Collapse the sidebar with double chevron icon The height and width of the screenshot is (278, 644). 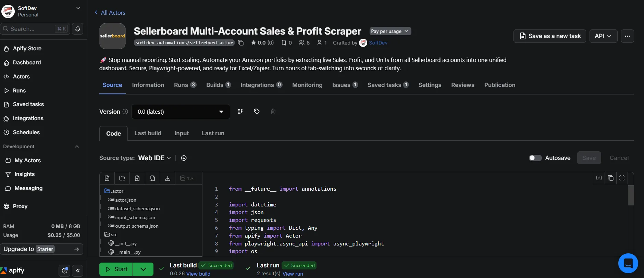coord(78,271)
